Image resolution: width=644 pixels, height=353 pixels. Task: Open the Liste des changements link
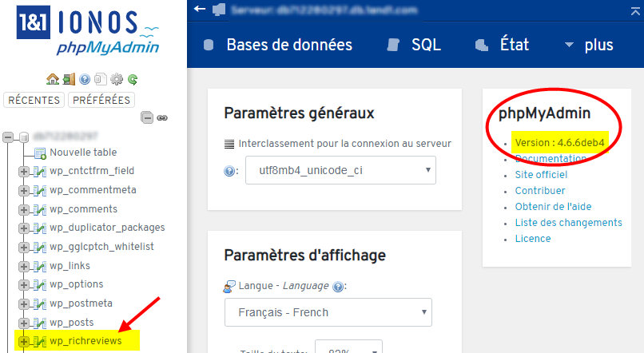568,223
